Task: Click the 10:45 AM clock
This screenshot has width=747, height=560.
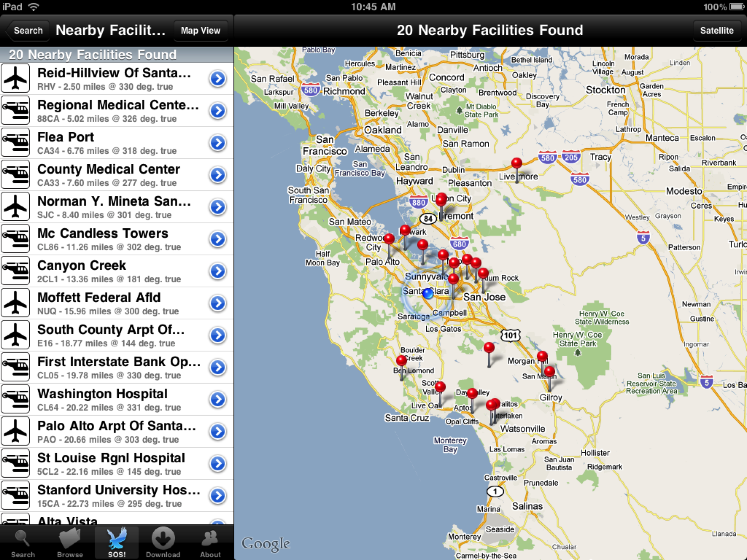Action: [373, 7]
